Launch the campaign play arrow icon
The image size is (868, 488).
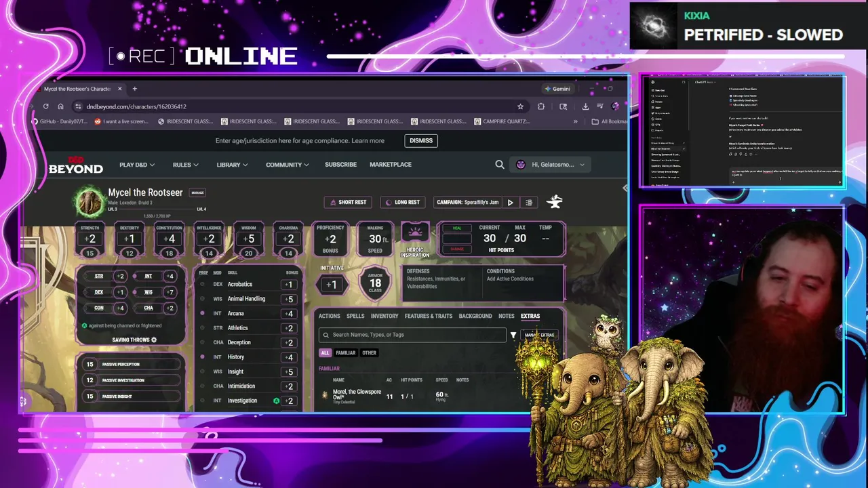pos(511,202)
